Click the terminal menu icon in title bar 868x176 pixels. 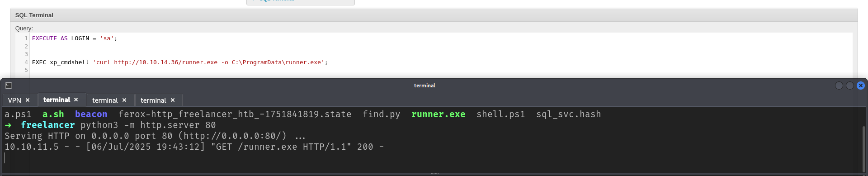[x=9, y=86]
